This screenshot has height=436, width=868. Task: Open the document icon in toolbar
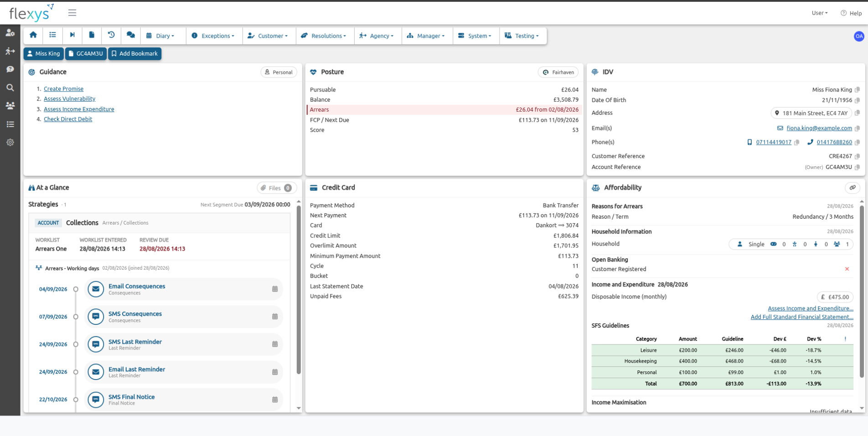[92, 35]
